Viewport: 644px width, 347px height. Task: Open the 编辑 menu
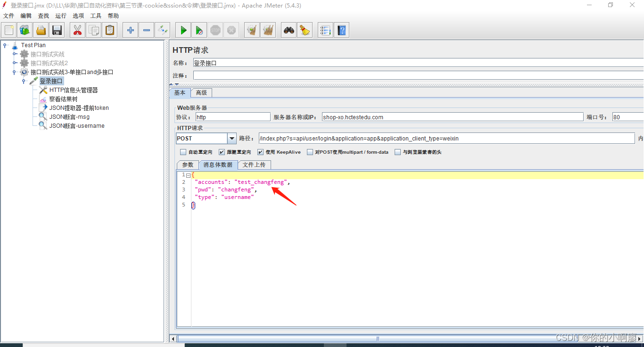(26, 16)
